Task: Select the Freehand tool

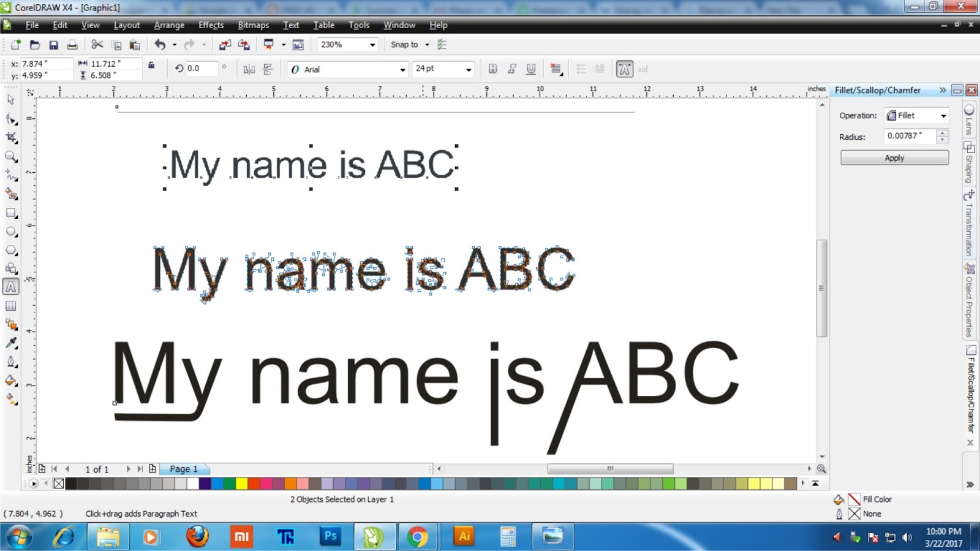Action: (11, 175)
